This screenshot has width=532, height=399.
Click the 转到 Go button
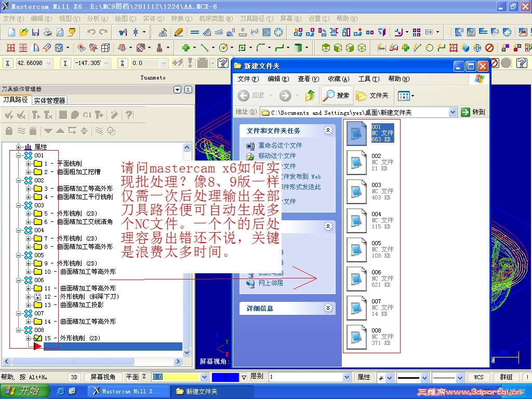point(473,112)
